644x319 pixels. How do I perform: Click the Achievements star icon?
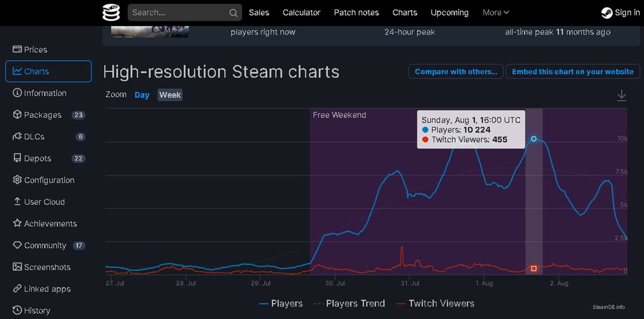pyautogui.click(x=17, y=223)
